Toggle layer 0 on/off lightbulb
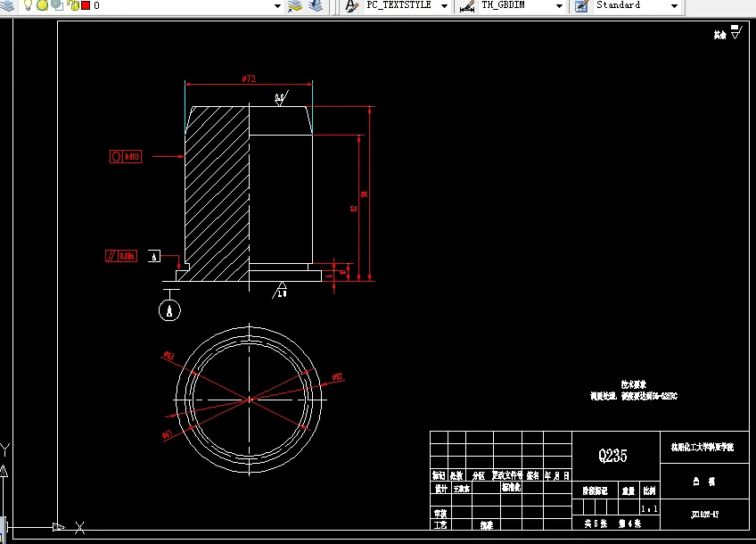This screenshot has height=544, width=756. click(28, 5)
